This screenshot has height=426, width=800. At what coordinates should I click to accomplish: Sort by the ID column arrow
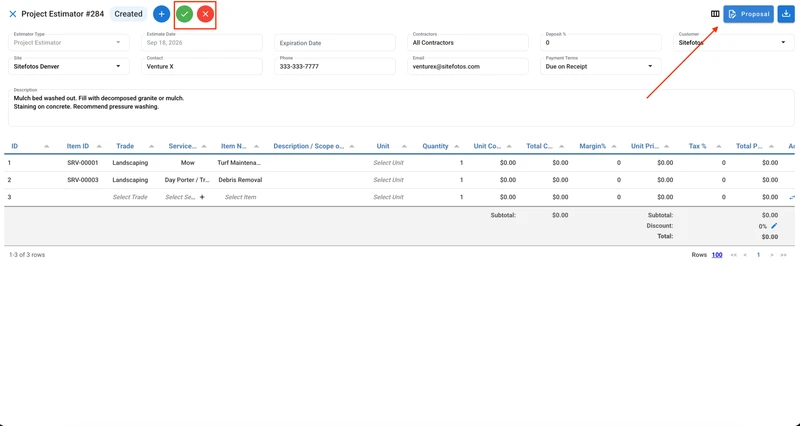click(x=46, y=146)
